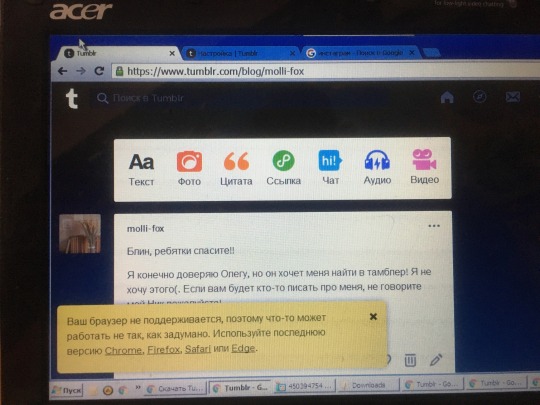The height and width of the screenshot is (405, 540).
Task: Click the molli-fox blog name on post
Action: click(145, 229)
